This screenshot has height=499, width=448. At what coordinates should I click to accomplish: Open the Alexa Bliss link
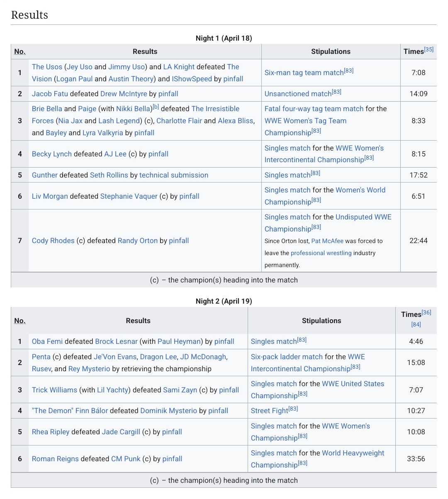pyautogui.click(x=236, y=121)
